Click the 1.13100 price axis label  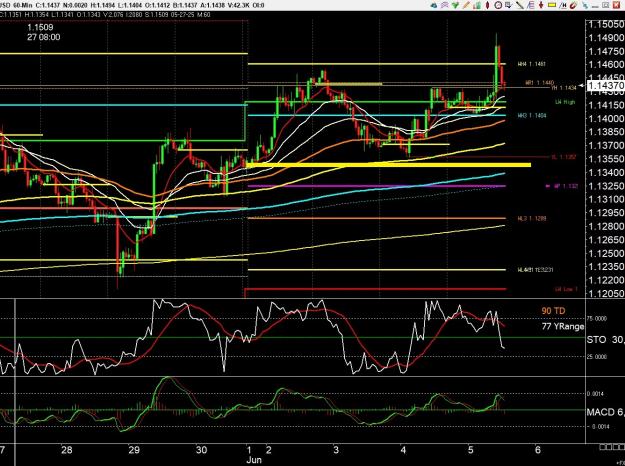click(x=606, y=199)
